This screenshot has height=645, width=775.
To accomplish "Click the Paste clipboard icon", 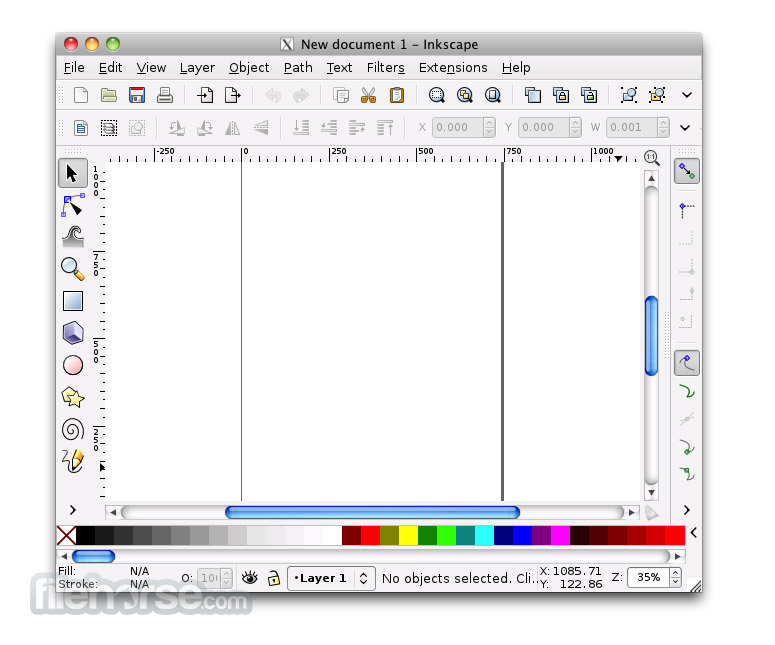I will (396, 95).
